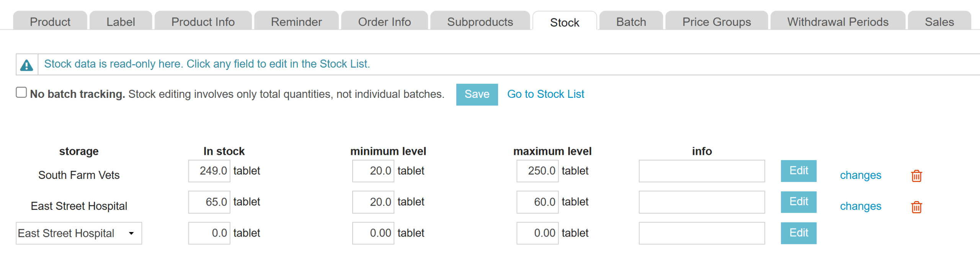Click the South Farm Vets info field
The height and width of the screenshot is (263, 980).
(702, 171)
